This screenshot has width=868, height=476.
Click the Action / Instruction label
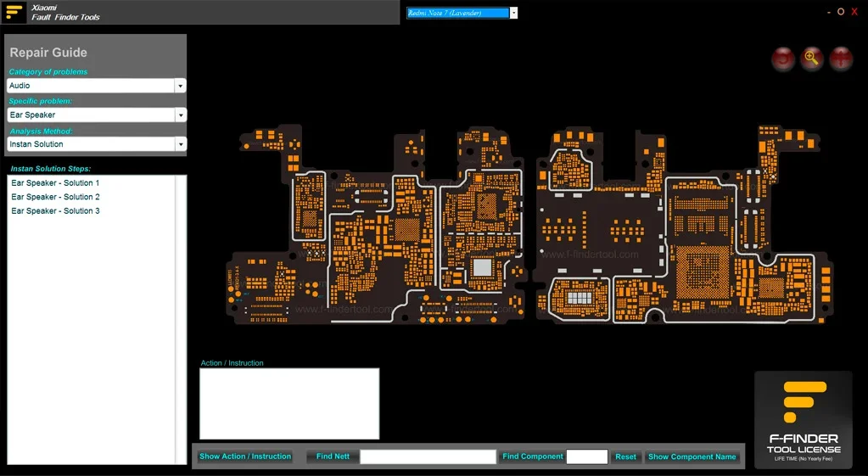(232, 363)
